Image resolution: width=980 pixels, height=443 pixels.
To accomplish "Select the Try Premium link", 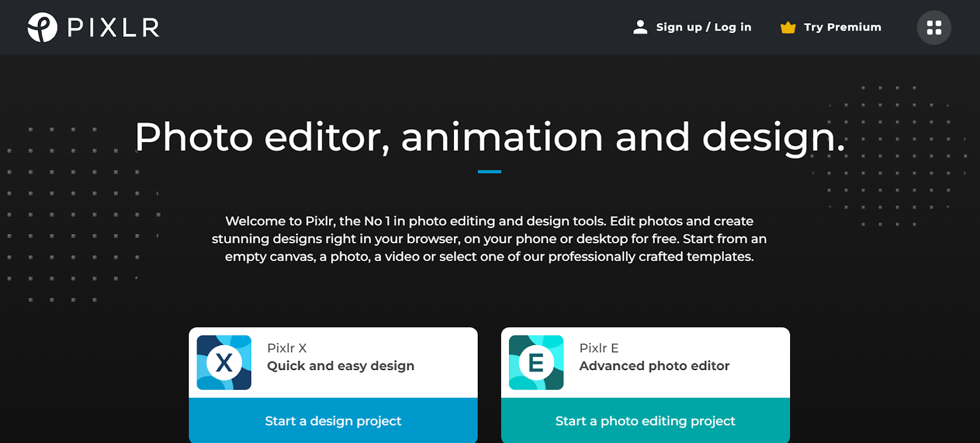I will 843,27.
